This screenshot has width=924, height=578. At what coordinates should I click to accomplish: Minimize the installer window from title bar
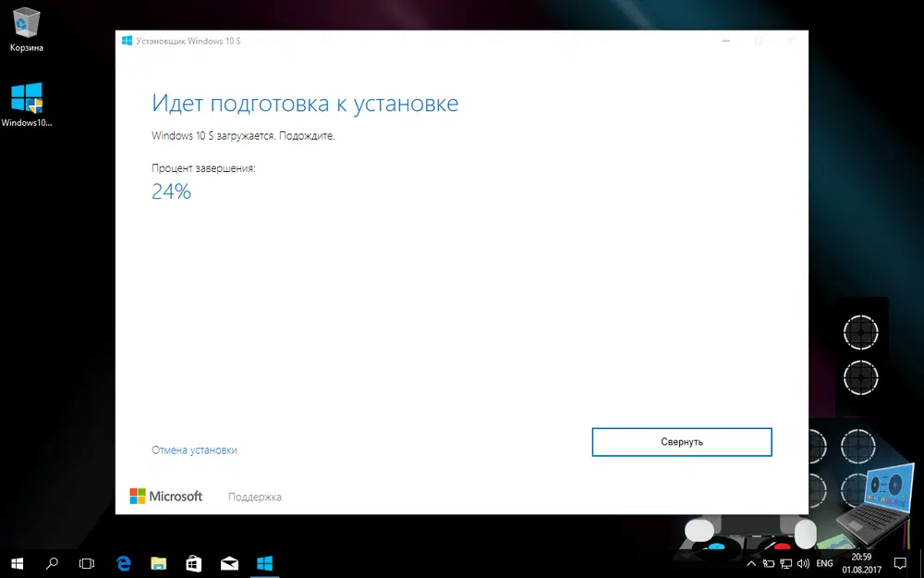[x=726, y=41]
